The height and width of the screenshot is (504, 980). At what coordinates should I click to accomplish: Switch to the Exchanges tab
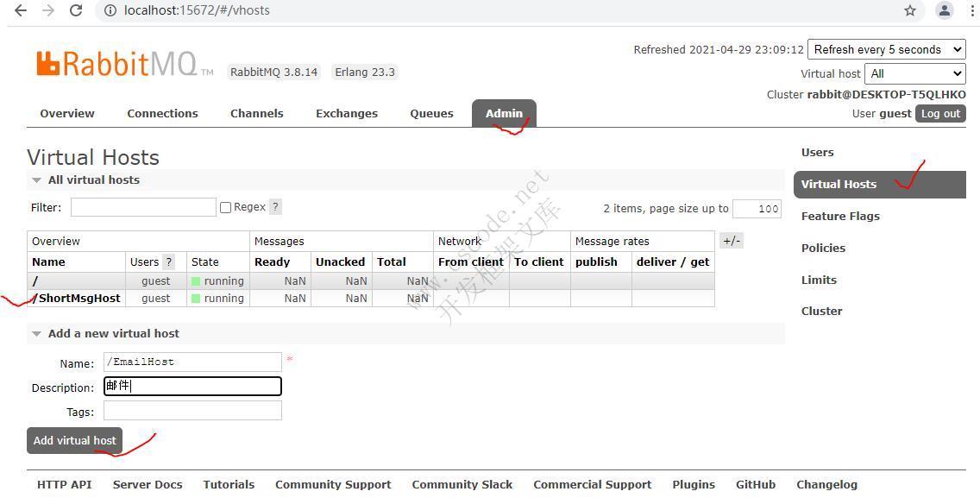tap(346, 114)
